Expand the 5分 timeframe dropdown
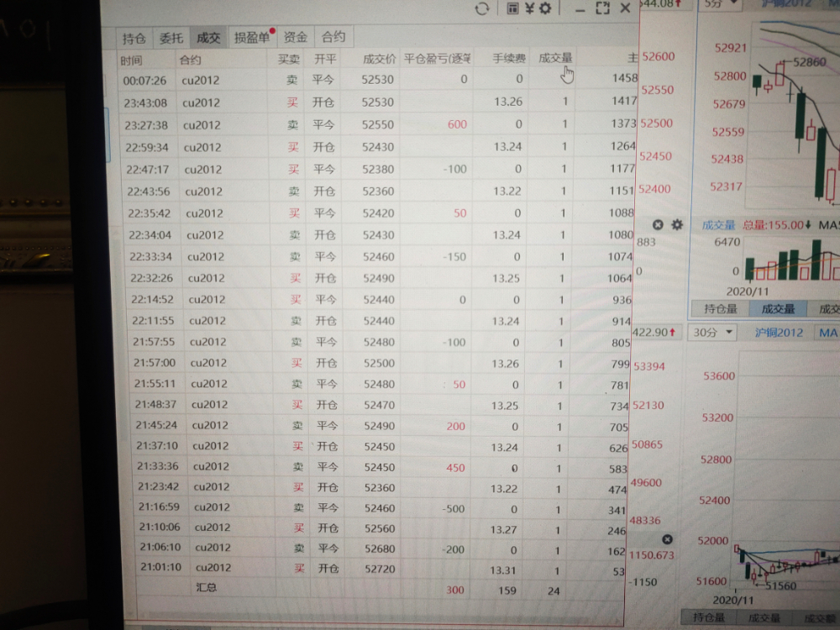This screenshot has height=630, width=840. (721, 3)
